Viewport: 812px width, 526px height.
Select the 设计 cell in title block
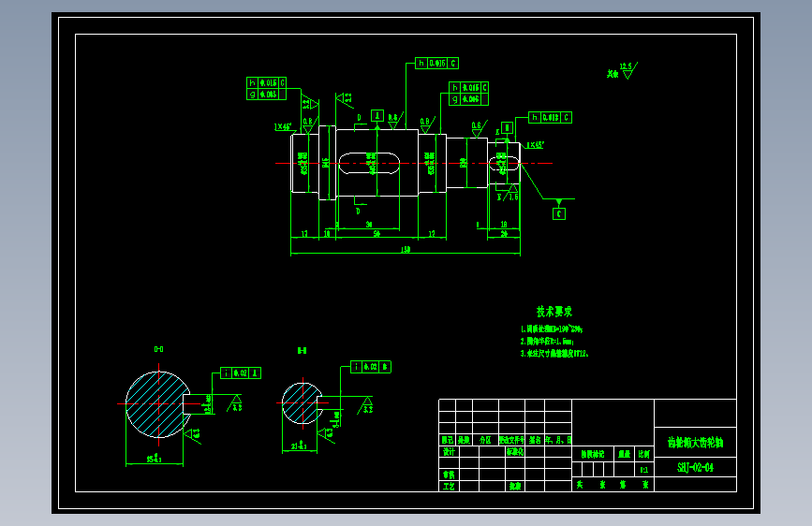click(449, 451)
